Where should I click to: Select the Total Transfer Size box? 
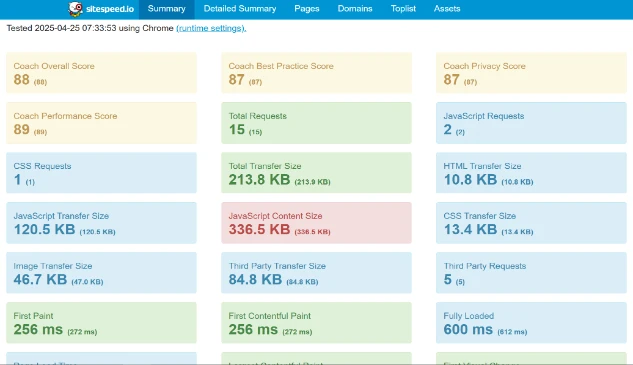tap(316, 173)
